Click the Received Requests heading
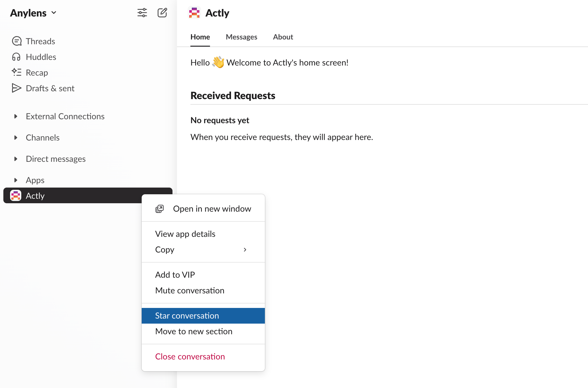Viewport: 588px width, 388px height. pyautogui.click(x=233, y=95)
